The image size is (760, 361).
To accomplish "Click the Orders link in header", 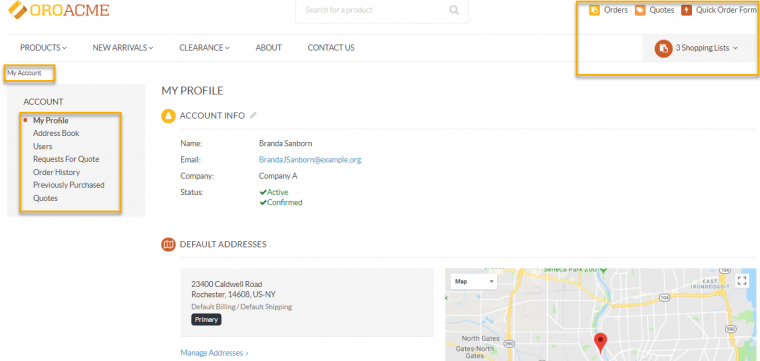I will [x=616, y=10].
